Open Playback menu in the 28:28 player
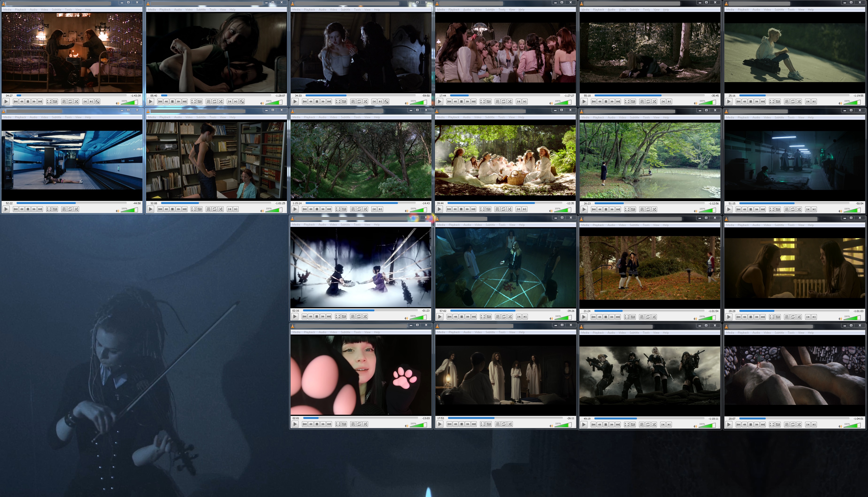 click(x=743, y=225)
